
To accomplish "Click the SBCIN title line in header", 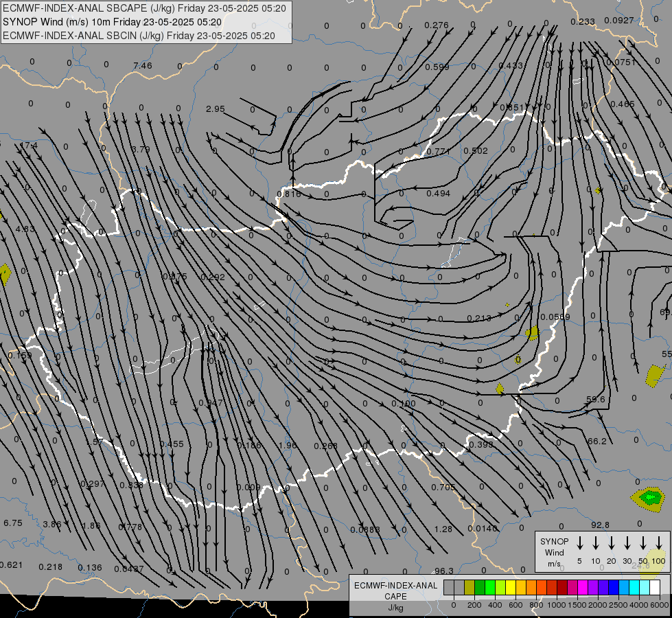I will [x=139, y=36].
